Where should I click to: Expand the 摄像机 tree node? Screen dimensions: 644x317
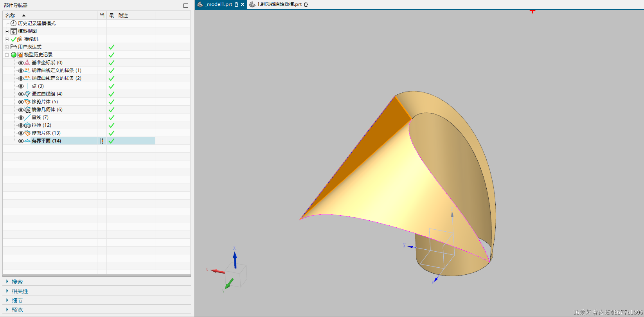[7, 39]
